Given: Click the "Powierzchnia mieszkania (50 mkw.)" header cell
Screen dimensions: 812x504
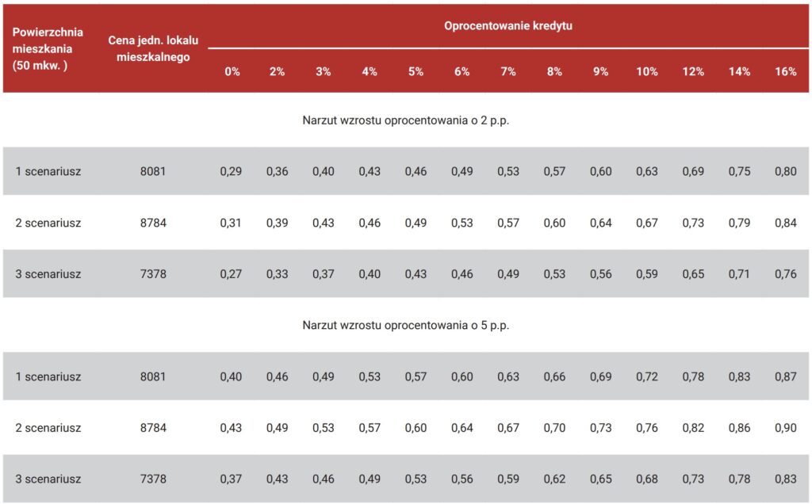Looking at the screenshot, I should [48, 49].
